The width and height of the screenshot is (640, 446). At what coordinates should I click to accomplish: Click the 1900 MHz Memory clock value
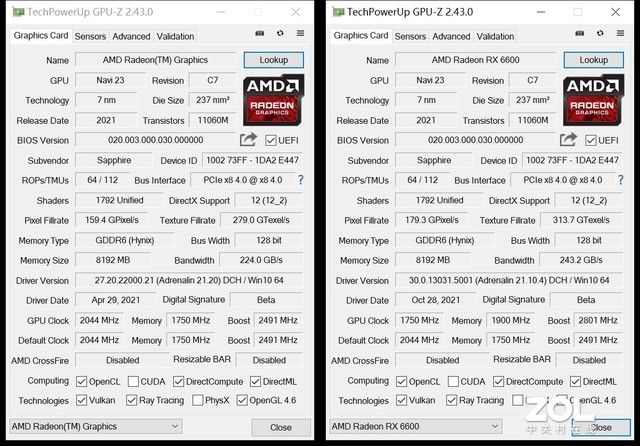tap(511, 320)
